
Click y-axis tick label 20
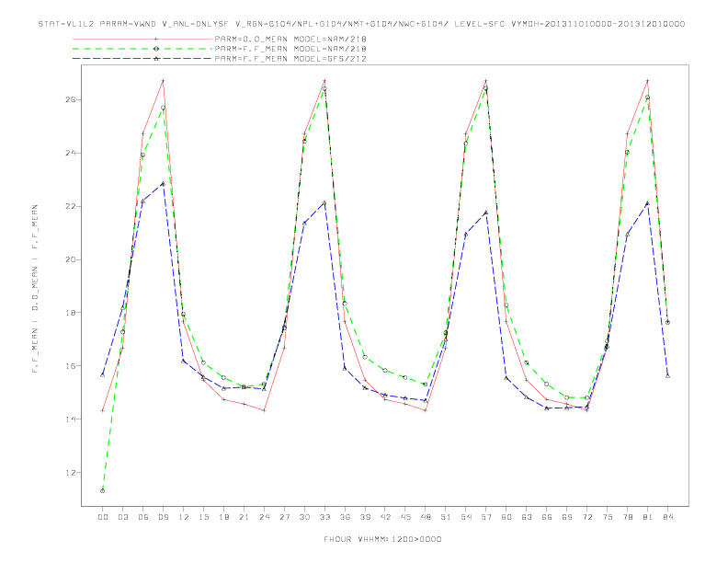(x=70, y=259)
